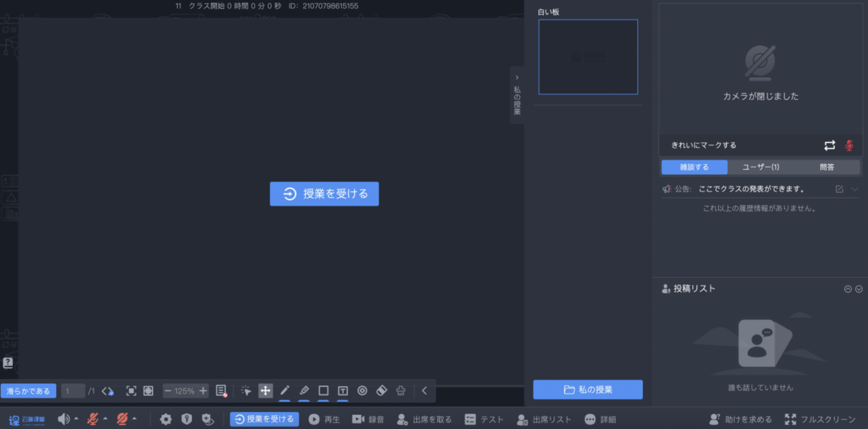Open the settings gear in bottom bar
Viewport: 868px width, 429px height.
[x=166, y=419]
